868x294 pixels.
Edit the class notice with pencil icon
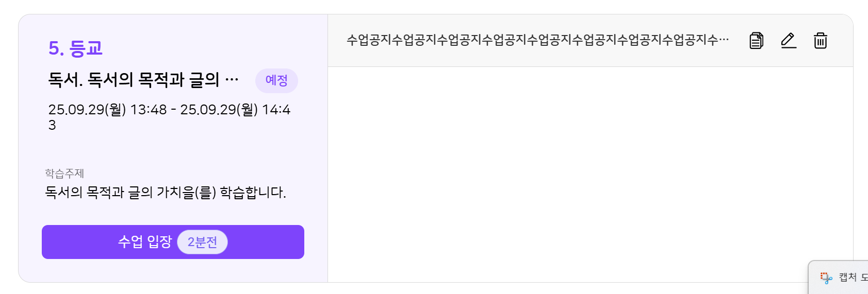tap(788, 40)
